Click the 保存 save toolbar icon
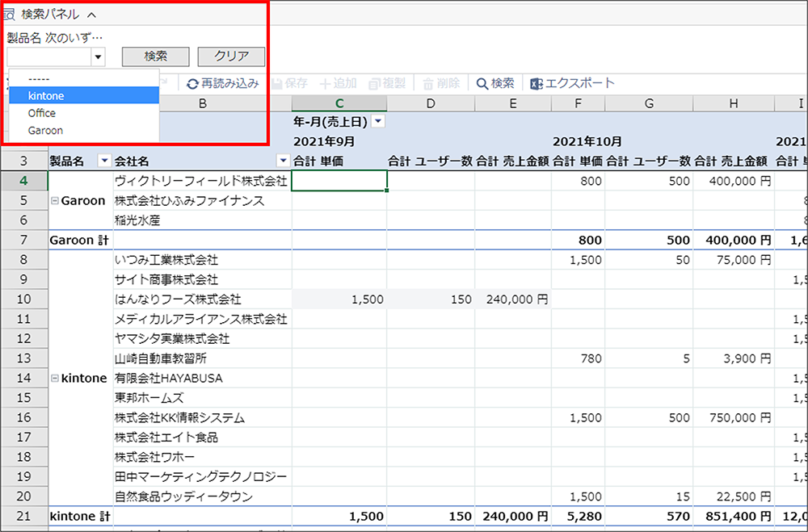Image resolution: width=808 pixels, height=532 pixels. coord(276,84)
